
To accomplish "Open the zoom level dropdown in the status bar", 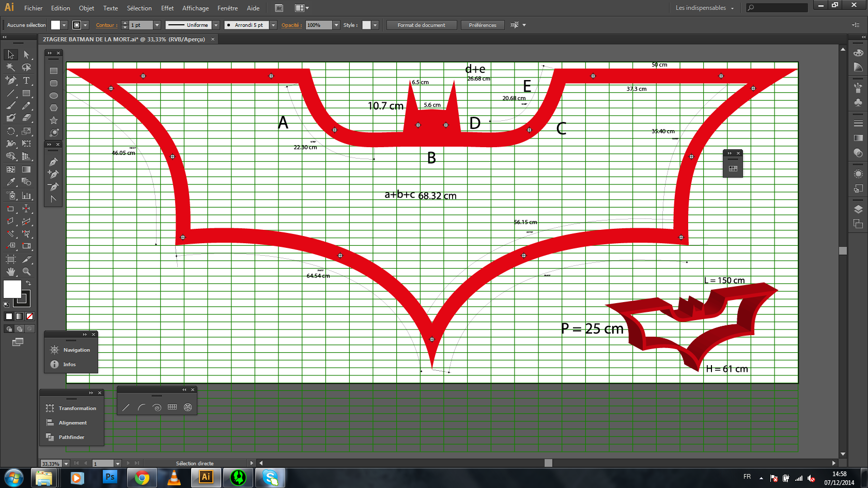I will (x=66, y=463).
